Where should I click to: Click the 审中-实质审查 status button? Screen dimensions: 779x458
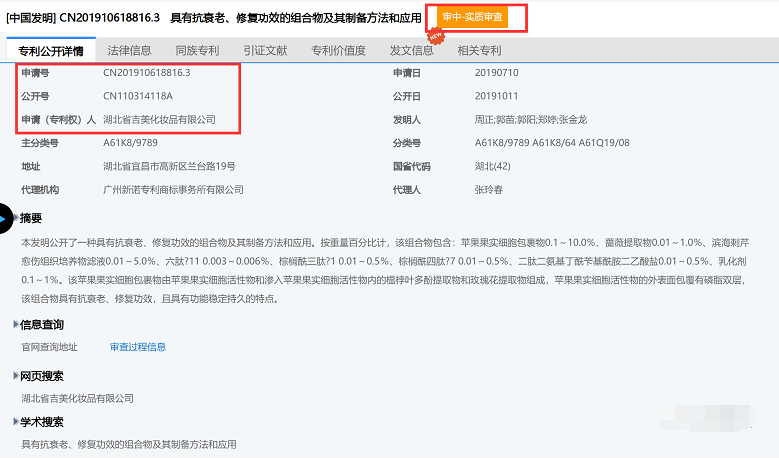click(473, 17)
